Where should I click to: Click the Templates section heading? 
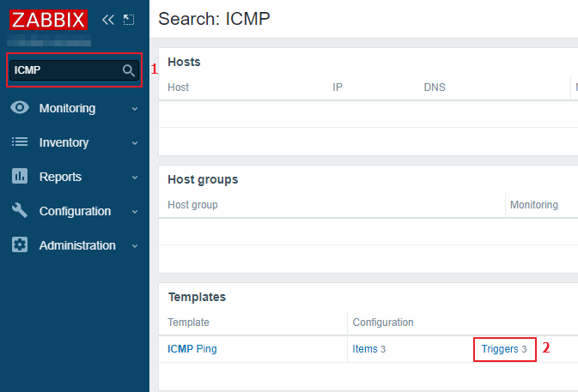click(197, 297)
